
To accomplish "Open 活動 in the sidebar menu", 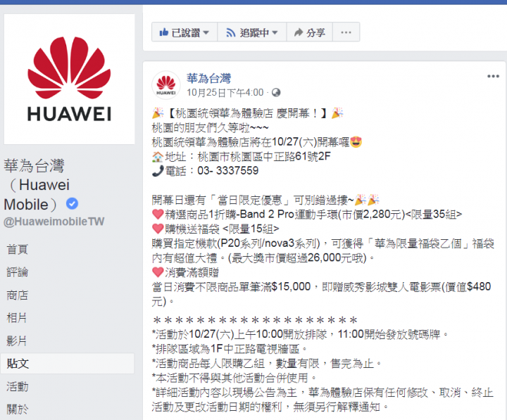I will coord(18,386).
